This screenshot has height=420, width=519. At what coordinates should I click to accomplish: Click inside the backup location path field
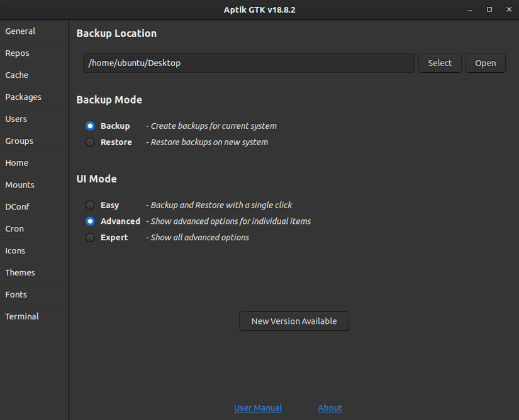tap(248, 63)
